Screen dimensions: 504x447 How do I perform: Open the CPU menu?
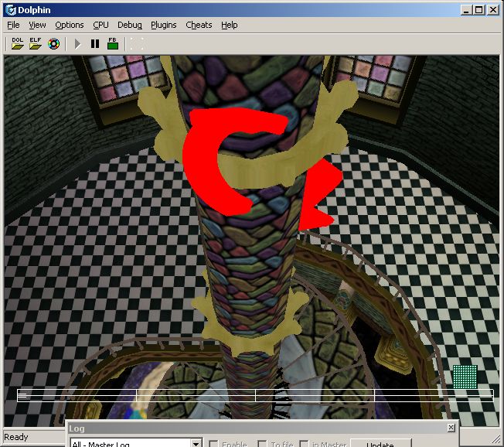click(101, 25)
